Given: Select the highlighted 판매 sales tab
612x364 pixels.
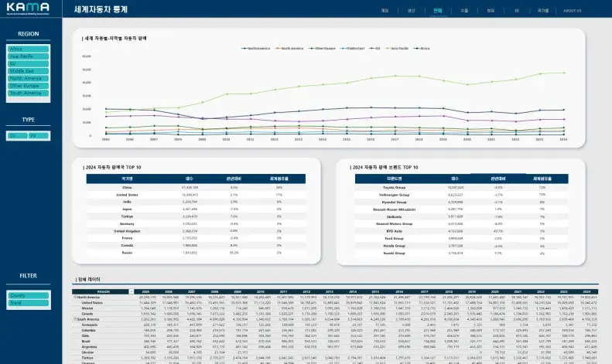Looking at the screenshot, I should (x=438, y=11).
